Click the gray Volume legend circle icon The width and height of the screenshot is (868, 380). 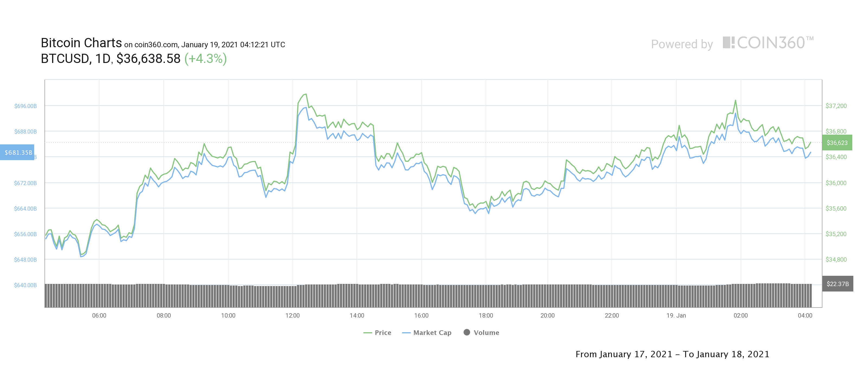click(x=467, y=332)
